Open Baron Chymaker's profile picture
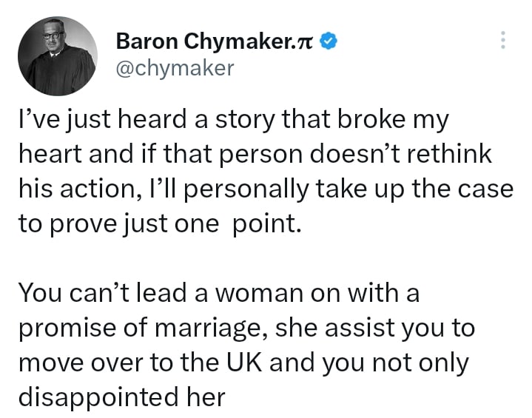The height and width of the screenshot is (418, 532). 57,57
